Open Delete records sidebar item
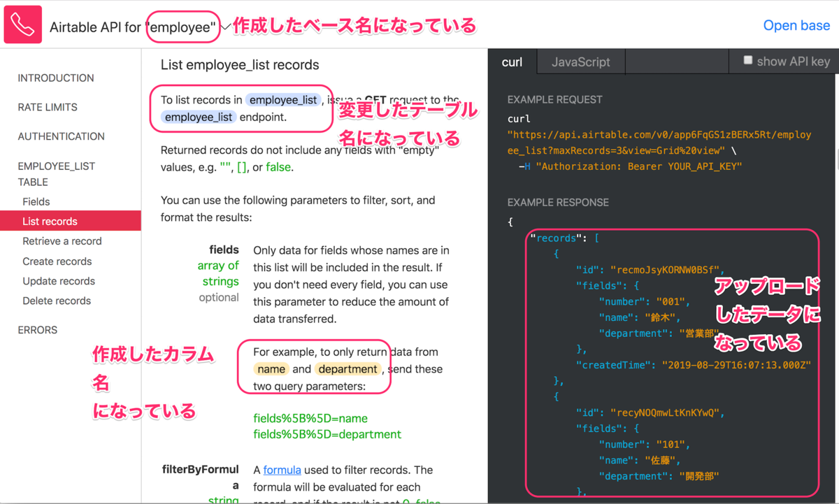This screenshot has height=504, width=839. point(57,301)
